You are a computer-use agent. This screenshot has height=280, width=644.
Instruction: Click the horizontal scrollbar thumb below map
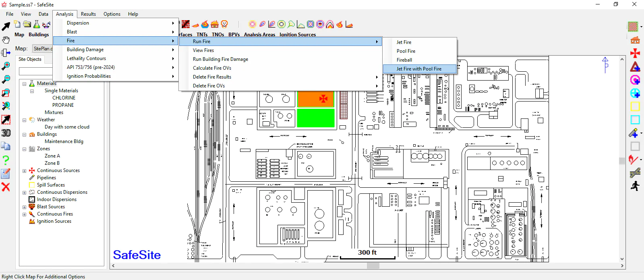pyautogui.click(x=373, y=266)
